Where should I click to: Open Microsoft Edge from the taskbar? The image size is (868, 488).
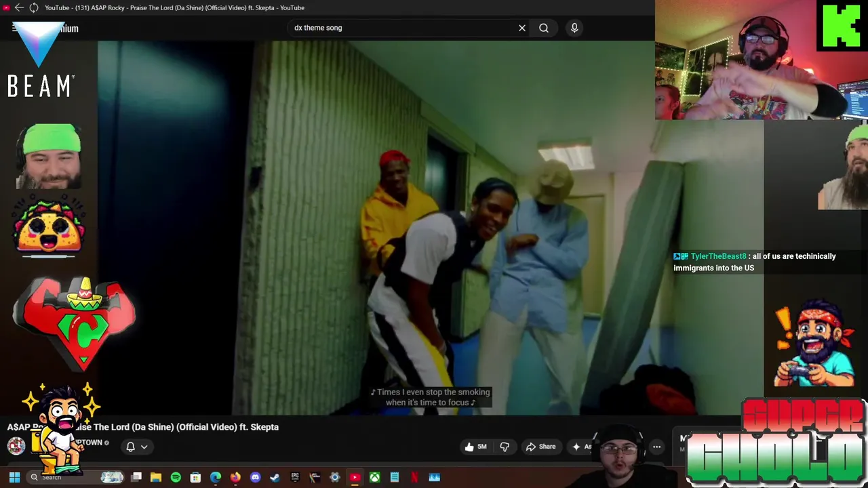click(x=216, y=477)
